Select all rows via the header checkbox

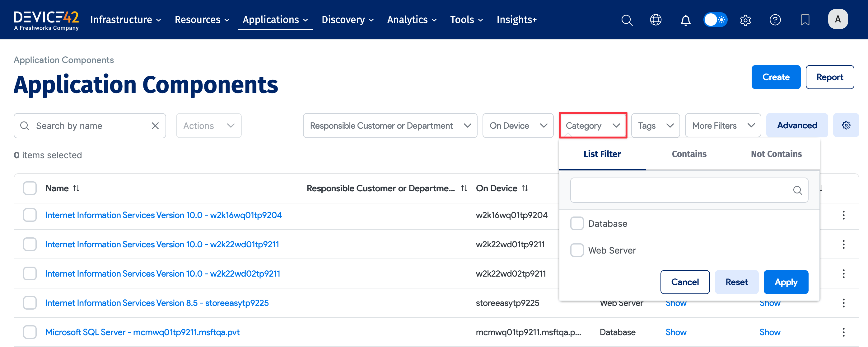click(x=30, y=188)
